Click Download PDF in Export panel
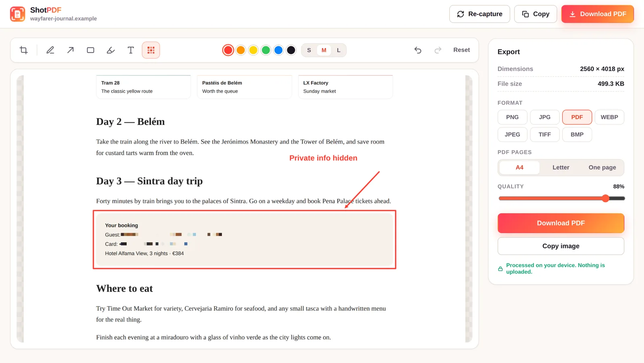This screenshot has width=644, height=363. pos(561,223)
